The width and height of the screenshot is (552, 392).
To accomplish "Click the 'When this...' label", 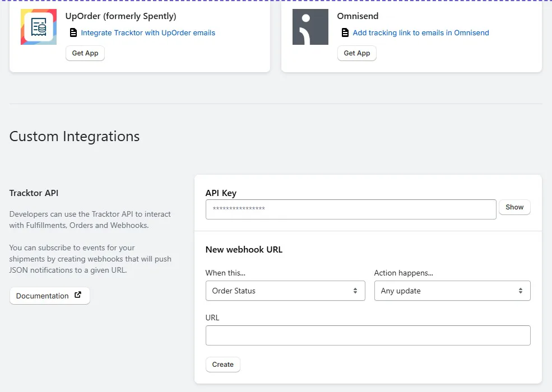I will tap(225, 273).
